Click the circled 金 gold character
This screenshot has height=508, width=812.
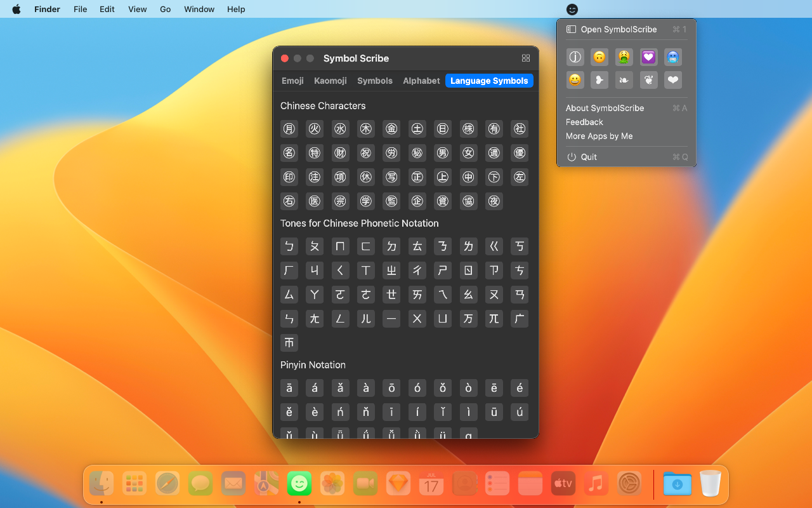[x=391, y=129]
